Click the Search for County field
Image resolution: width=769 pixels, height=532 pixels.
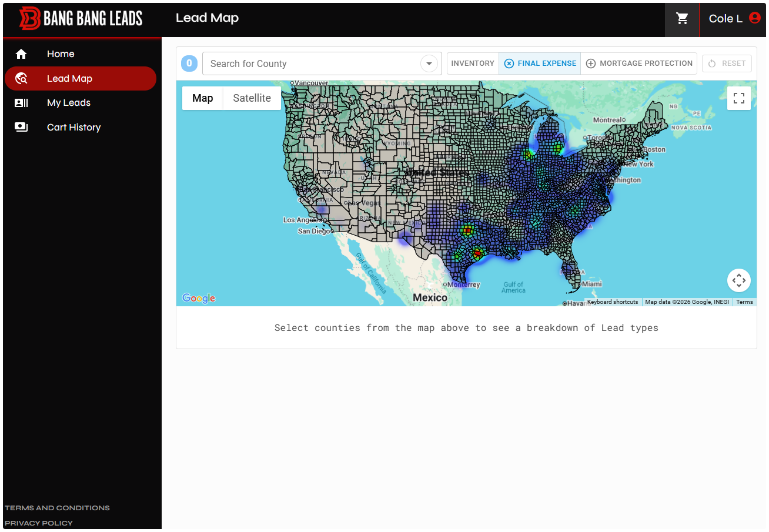312,63
